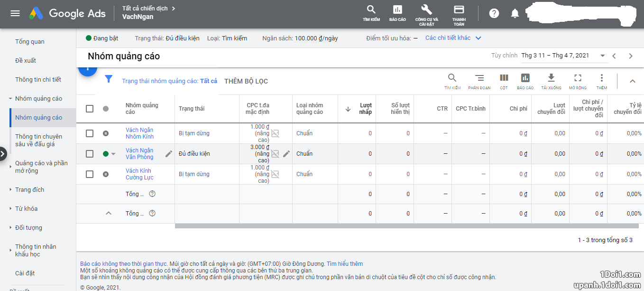Sort by Chi phí column header
644x291 pixels.
[518, 109]
